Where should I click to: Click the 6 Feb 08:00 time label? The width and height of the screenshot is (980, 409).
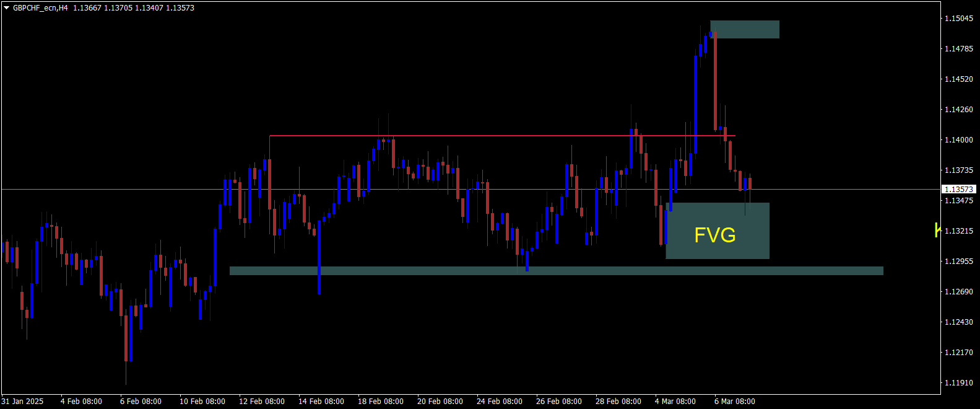coord(141,402)
